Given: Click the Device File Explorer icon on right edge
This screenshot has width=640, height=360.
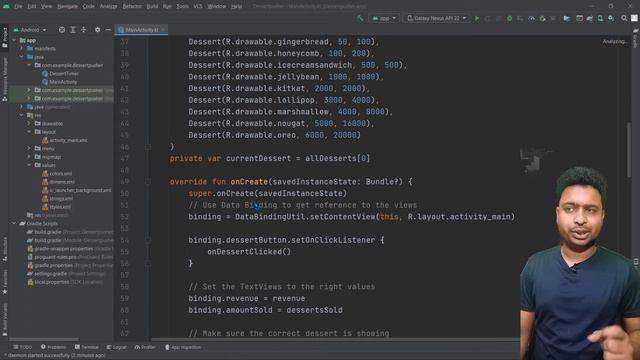Looking at the screenshot, I should point(636,262).
